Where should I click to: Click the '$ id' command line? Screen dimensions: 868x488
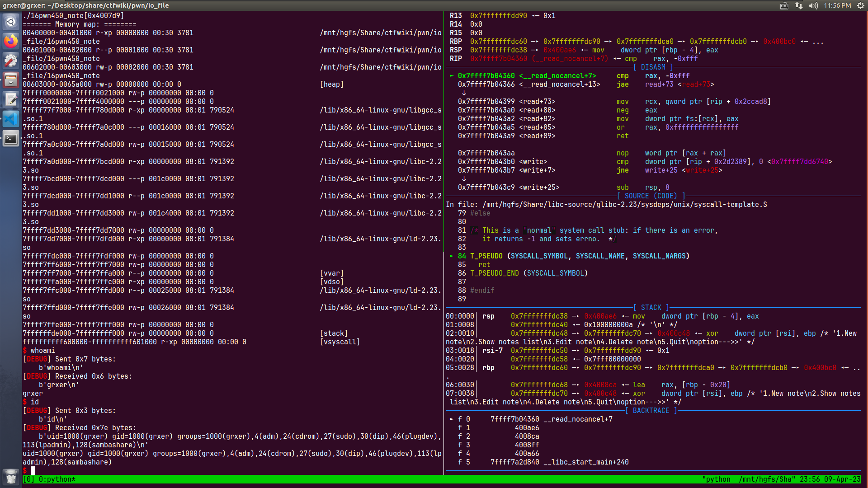[x=31, y=402]
